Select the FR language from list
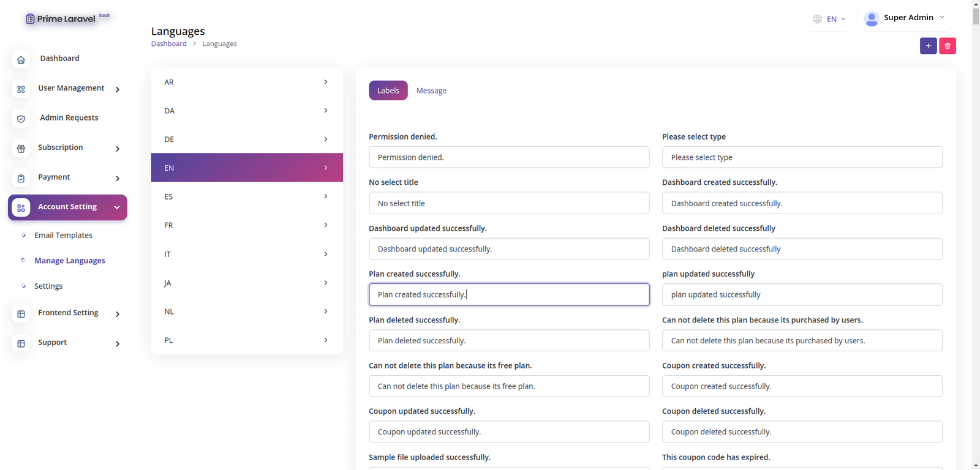 click(x=246, y=225)
